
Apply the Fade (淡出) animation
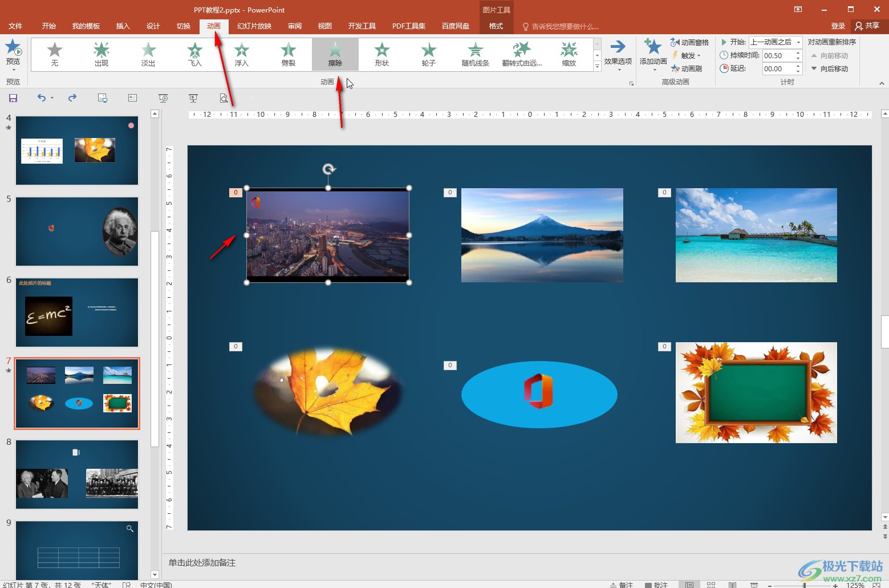(148, 54)
